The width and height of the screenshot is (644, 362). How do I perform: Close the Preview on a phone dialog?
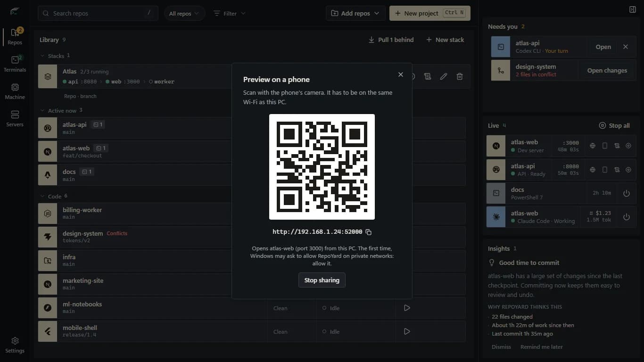click(x=401, y=74)
